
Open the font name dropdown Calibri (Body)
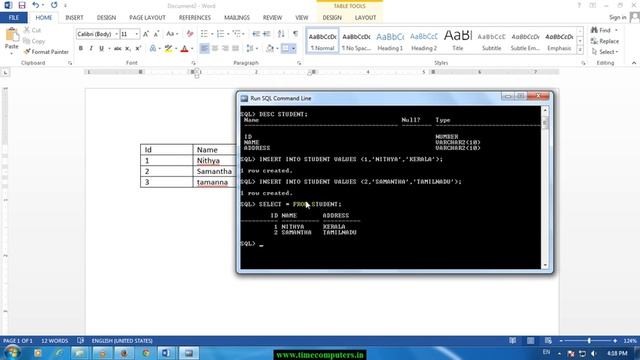click(x=117, y=34)
